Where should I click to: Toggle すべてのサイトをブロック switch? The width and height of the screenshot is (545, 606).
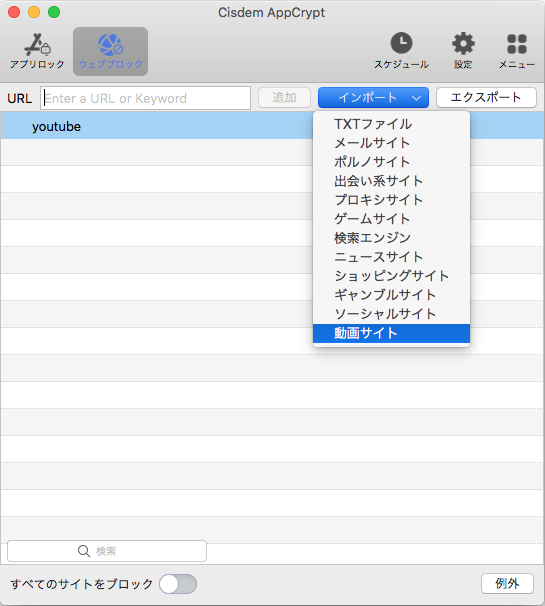178,584
